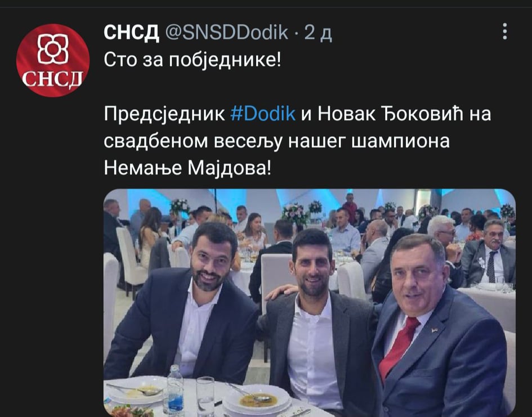Open the @SNSDDodik handle
The image size is (532, 417).
227,33
